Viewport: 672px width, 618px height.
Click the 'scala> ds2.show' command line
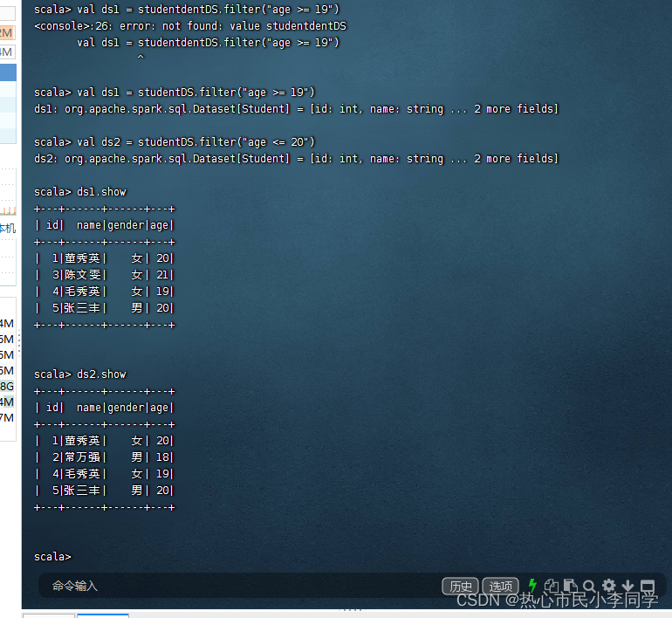(x=80, y=374)
